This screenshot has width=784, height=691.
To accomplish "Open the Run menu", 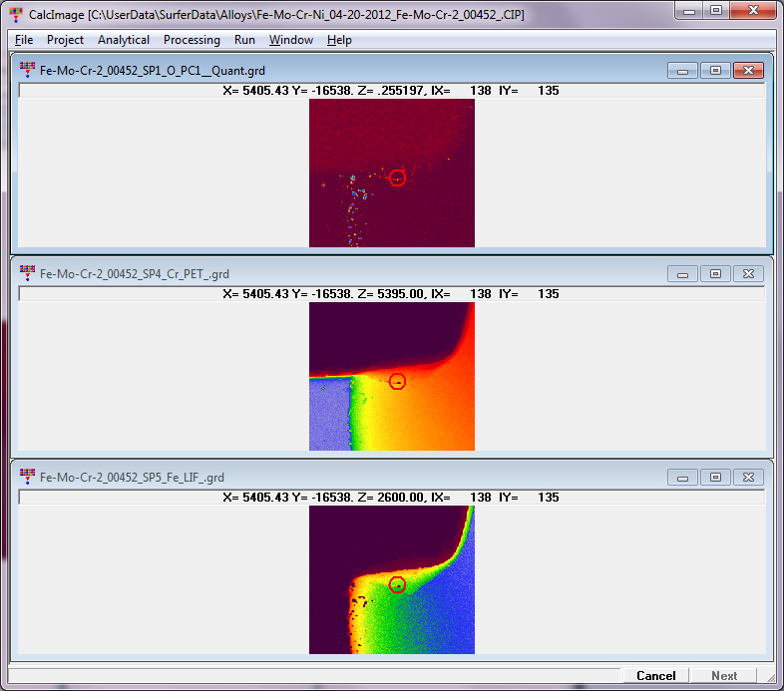I will point(244,40).
